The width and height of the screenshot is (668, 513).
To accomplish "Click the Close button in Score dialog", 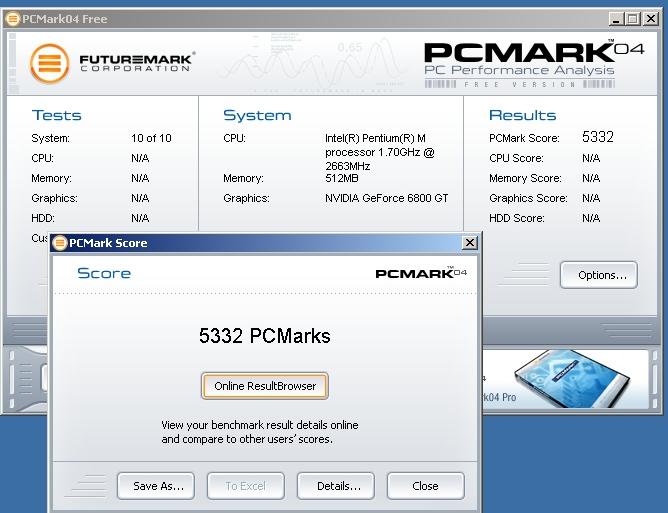I will 426,486.
